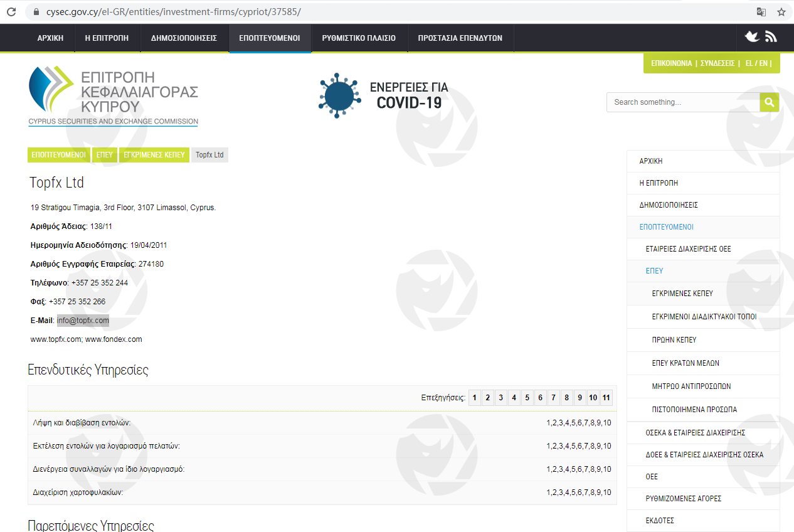
Task: Click explanation number 8 button
Action: point(567,398)
